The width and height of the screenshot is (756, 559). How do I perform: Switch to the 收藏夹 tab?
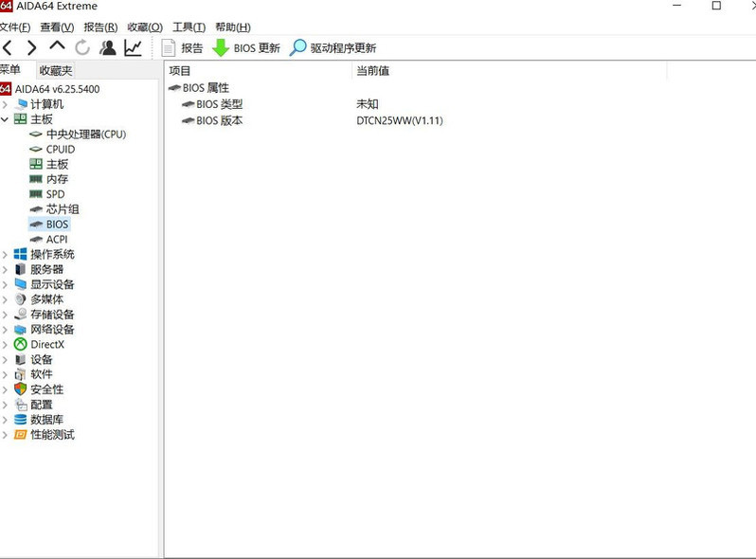tap(55, 70)
